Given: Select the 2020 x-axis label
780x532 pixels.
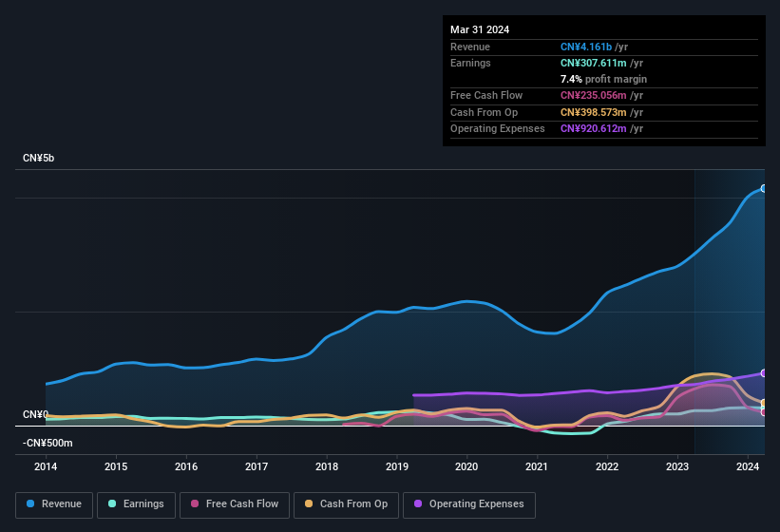Looking at the screenshot, I should click(x=466, y=466).
